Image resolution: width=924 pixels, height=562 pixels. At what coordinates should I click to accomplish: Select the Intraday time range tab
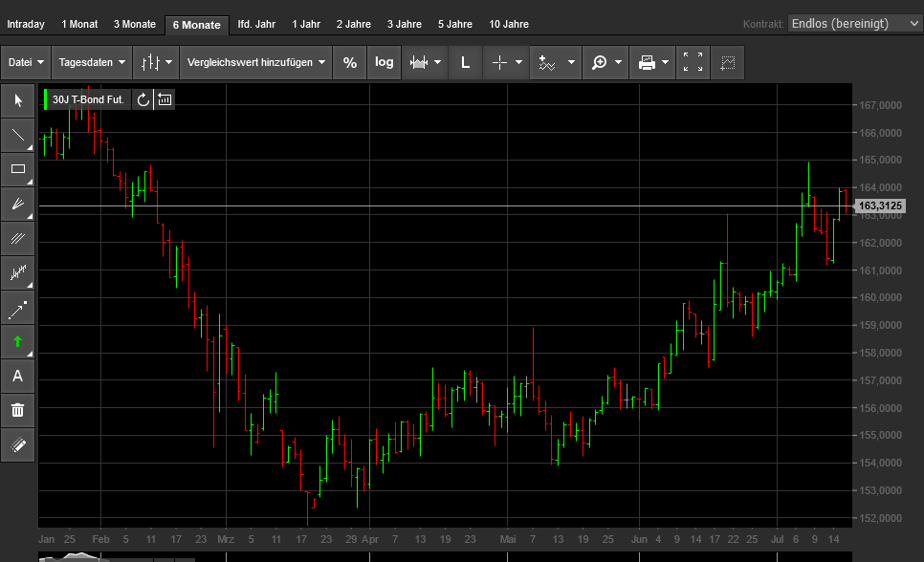pyautogui.click(x=26, y=24)
